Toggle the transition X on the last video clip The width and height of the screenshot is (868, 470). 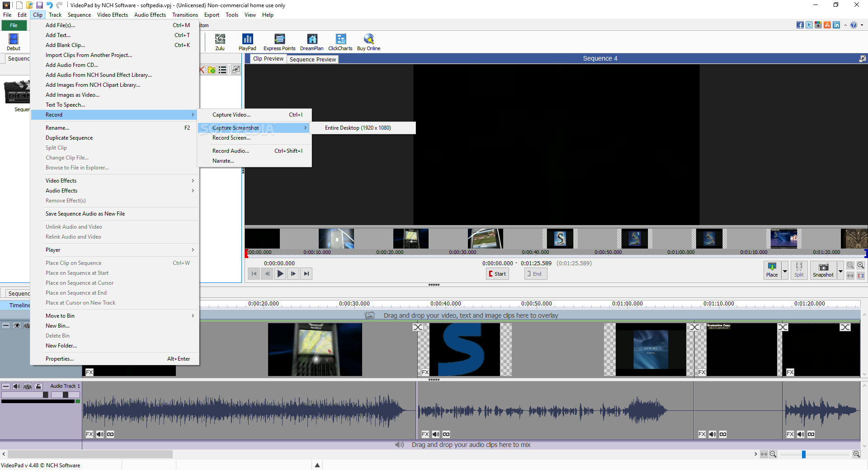point(845,327)
